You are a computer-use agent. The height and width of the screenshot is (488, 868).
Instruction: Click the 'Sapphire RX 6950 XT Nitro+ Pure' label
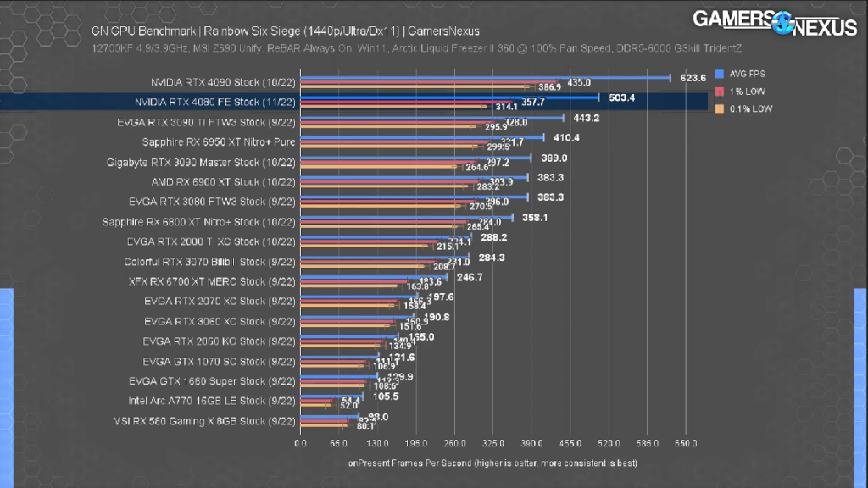[x=219, y=142]
